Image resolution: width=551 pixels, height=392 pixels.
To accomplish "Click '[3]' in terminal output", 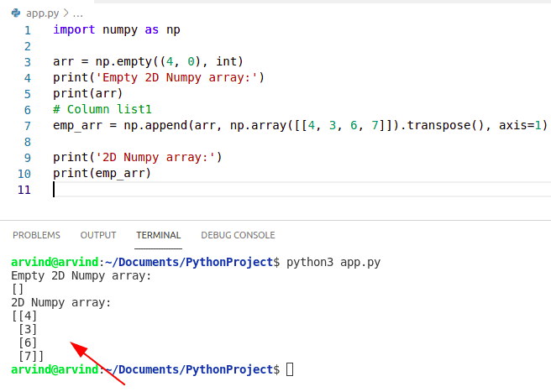I will (x=28, y=329).
